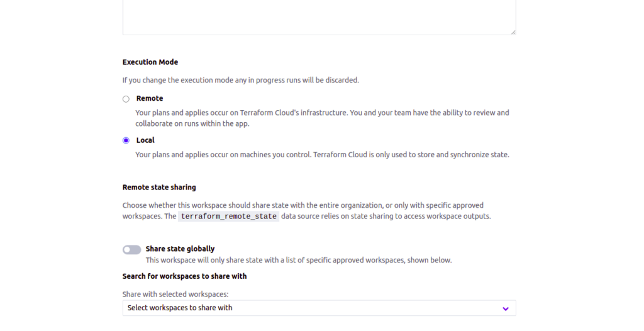Select the Remote execution mode radio button
The width and height of the screenshot is (644, 331).
(126, 99)
